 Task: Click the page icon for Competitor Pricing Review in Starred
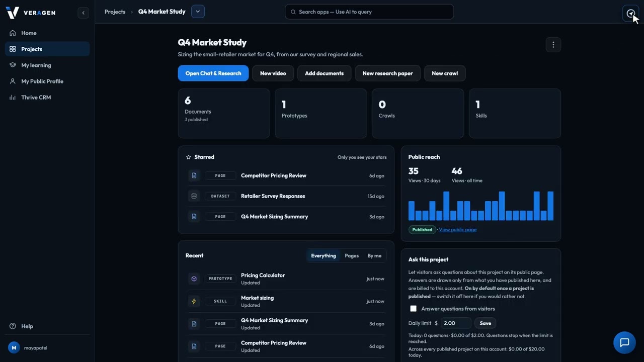click(194, 175)
